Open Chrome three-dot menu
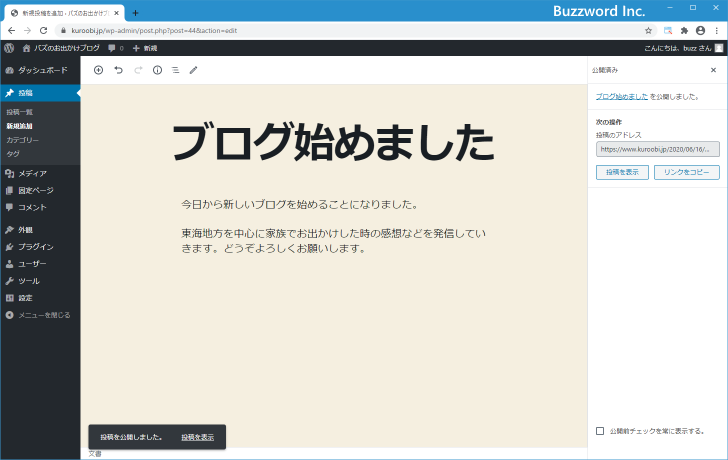 point(717,31)
